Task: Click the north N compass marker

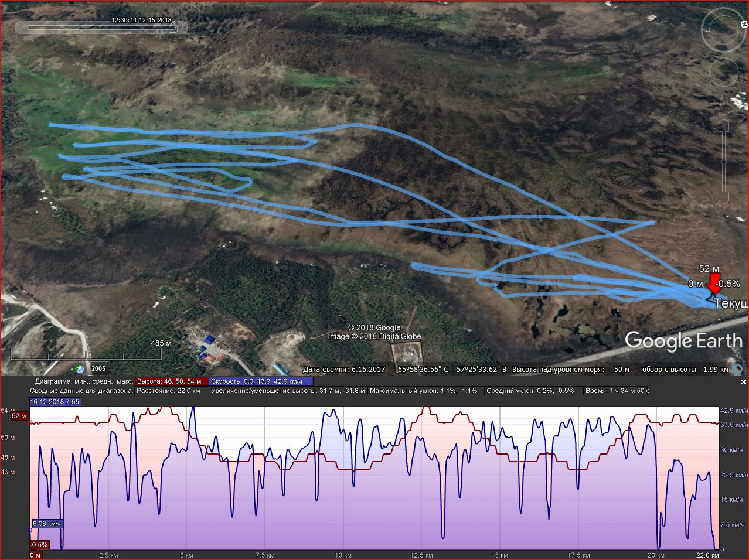Action: pyautogui.click(x=743, y=25)
